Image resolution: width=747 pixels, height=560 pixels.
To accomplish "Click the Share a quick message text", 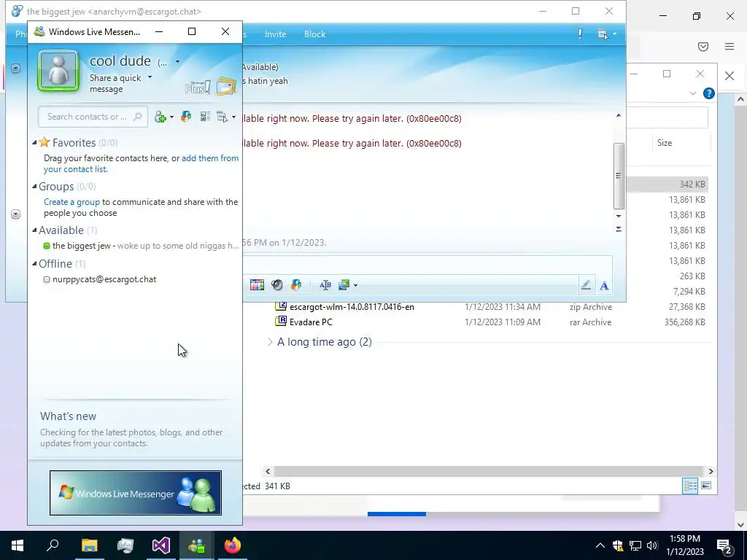I will tap(115, 83).
